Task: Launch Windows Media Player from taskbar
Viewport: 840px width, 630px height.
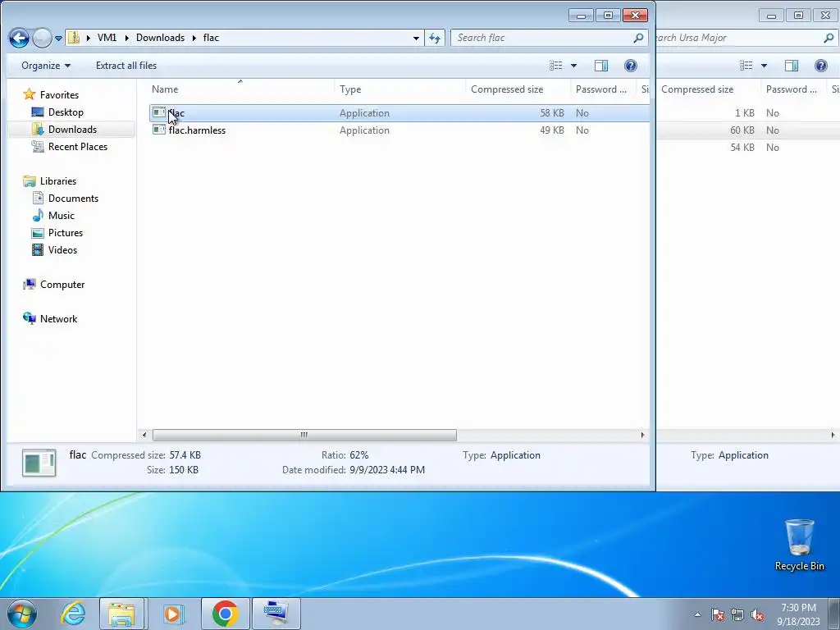Action: click(x=173, y=614)
